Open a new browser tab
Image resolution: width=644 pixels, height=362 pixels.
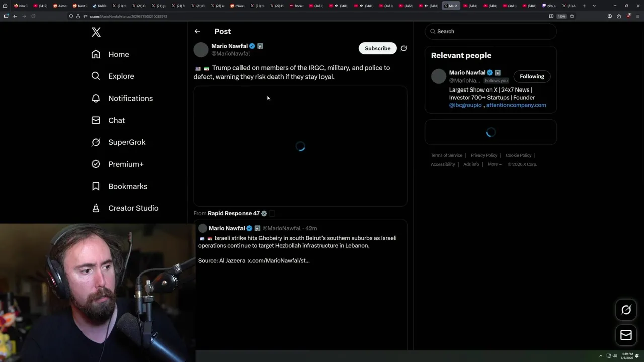click(584, 6)
